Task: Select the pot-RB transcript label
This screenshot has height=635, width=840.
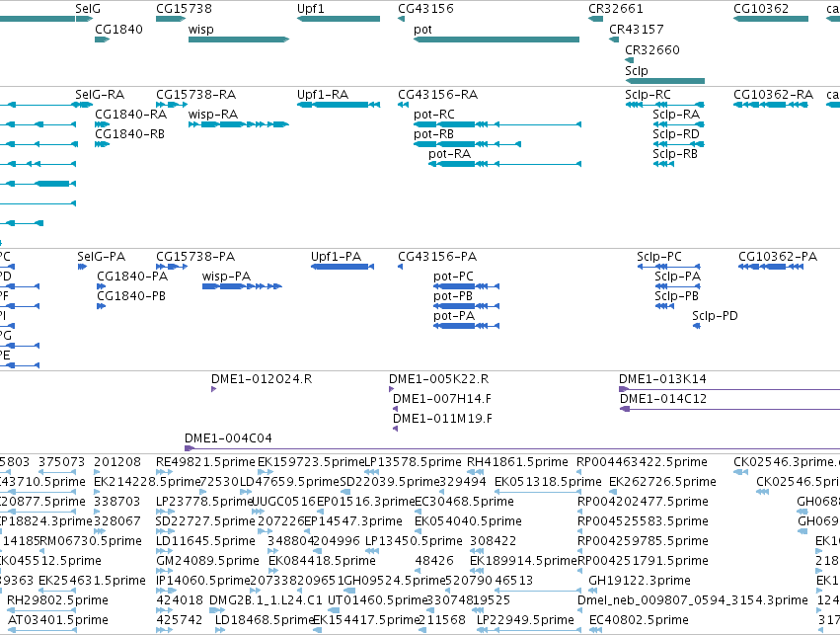Action: tap(433, 134)
